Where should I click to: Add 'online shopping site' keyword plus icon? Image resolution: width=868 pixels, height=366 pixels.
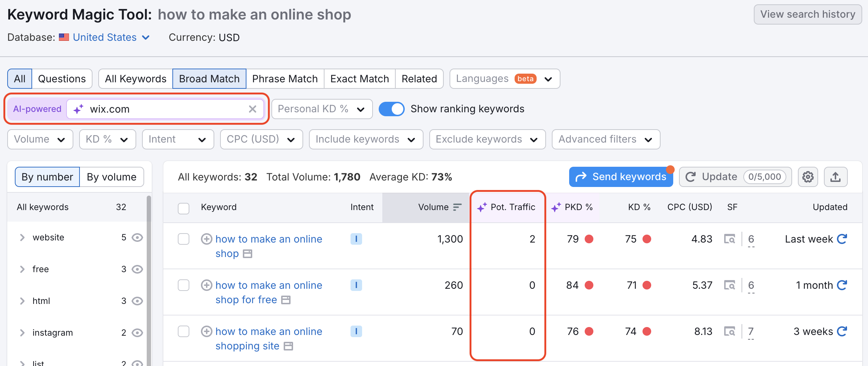pyautogui.click(x=206, y=331)
